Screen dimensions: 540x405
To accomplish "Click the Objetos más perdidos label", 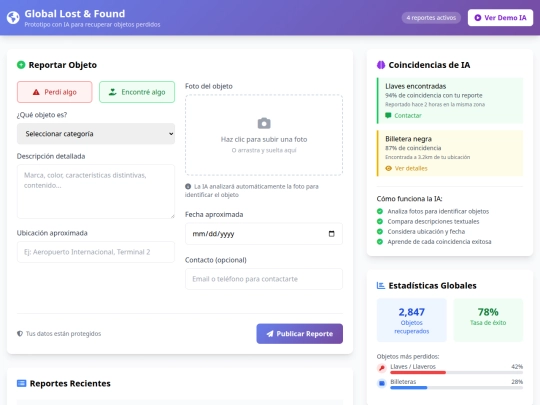I will point(408,356).
